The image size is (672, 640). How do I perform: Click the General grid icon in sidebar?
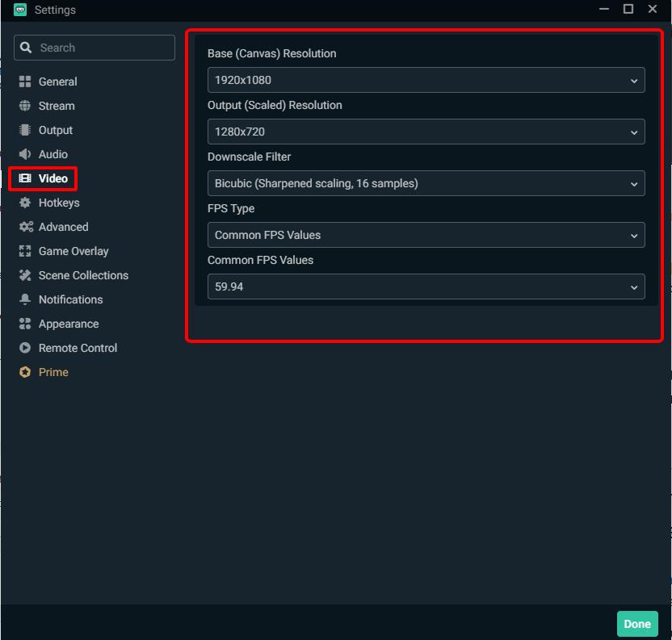click(x=25, y=82)
